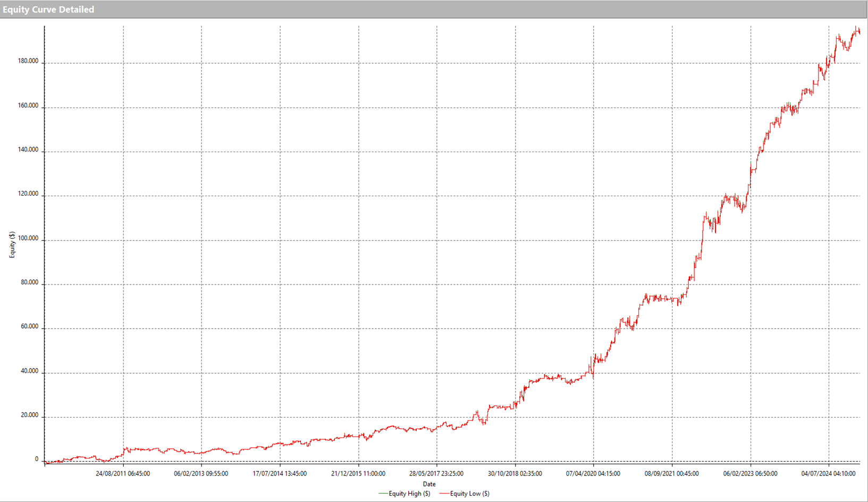Viewport: 868px width, 502px height.
Task: Toggle the Equity High ($) legend entry
Action: (x=409, y=493)
